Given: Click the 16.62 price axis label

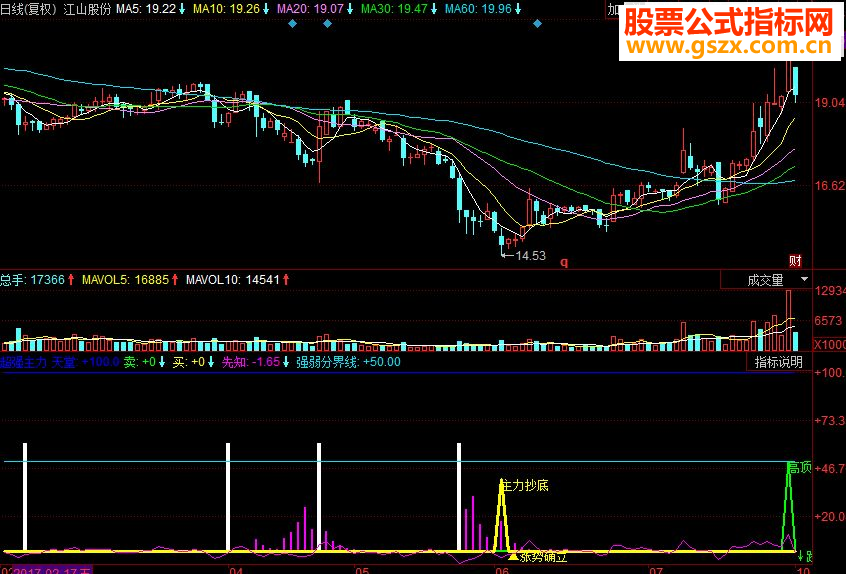Looking at the screenshot, I should coord(830,186).
